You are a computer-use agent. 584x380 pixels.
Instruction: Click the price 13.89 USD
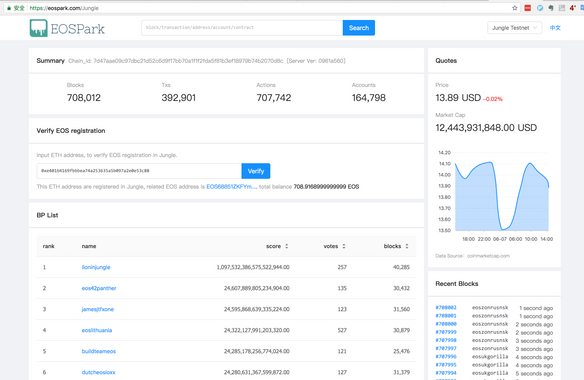click(458, 98)
